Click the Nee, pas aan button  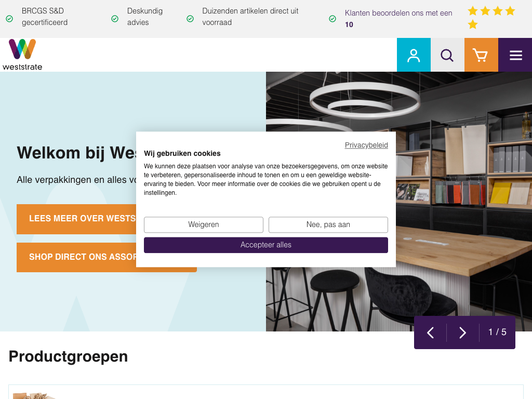coord(328,224)
